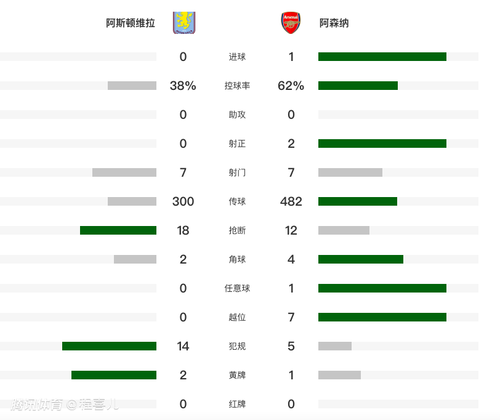This screenshot has height=420, width=500.
Task: Click Aston Villa's green 18 tackles bar
Action: [118, 230]
